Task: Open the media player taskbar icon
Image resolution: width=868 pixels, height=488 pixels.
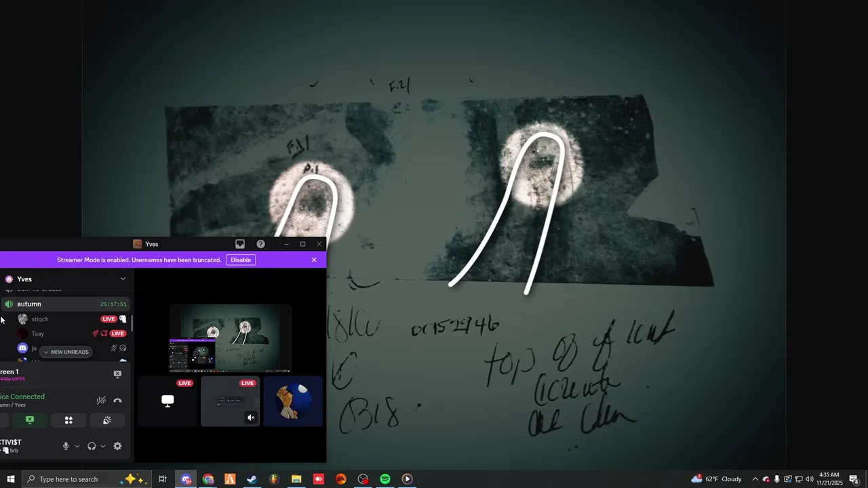Action: pyautogui.click(x=408, y=479)
